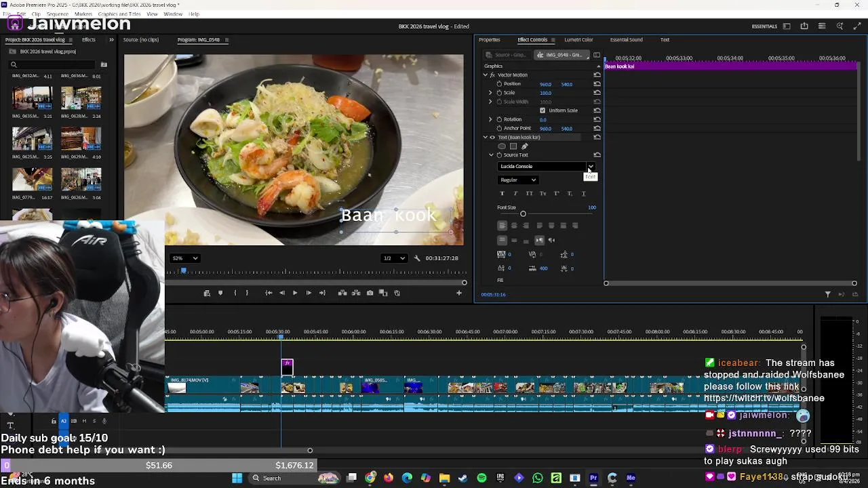The image size is (868, 488).
Task: Click the Add Marker icon in the Program monitor
Action: [x=220, y=293]
